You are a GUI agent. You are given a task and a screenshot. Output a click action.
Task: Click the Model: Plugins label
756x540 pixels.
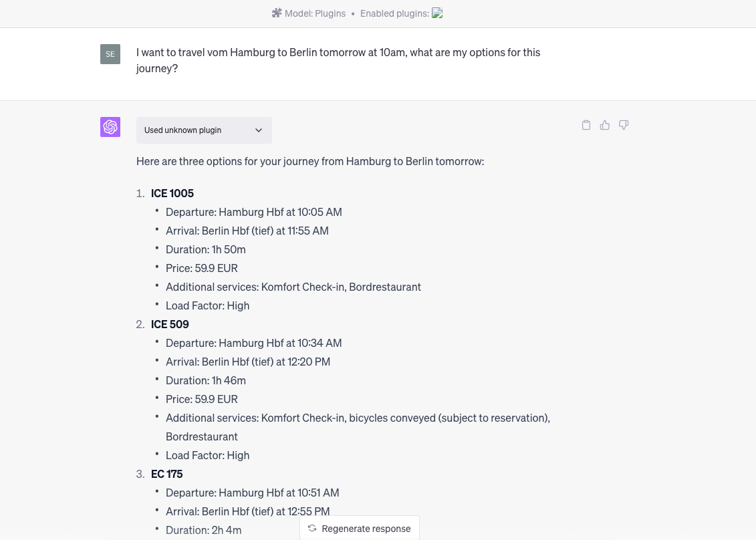315,13
